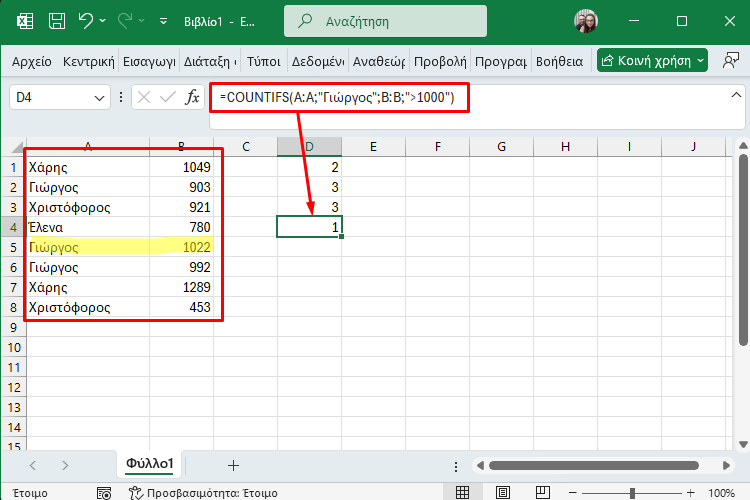Customize the Quick Access Toolbar
The image size is (750, 500).
coord(164,22)
